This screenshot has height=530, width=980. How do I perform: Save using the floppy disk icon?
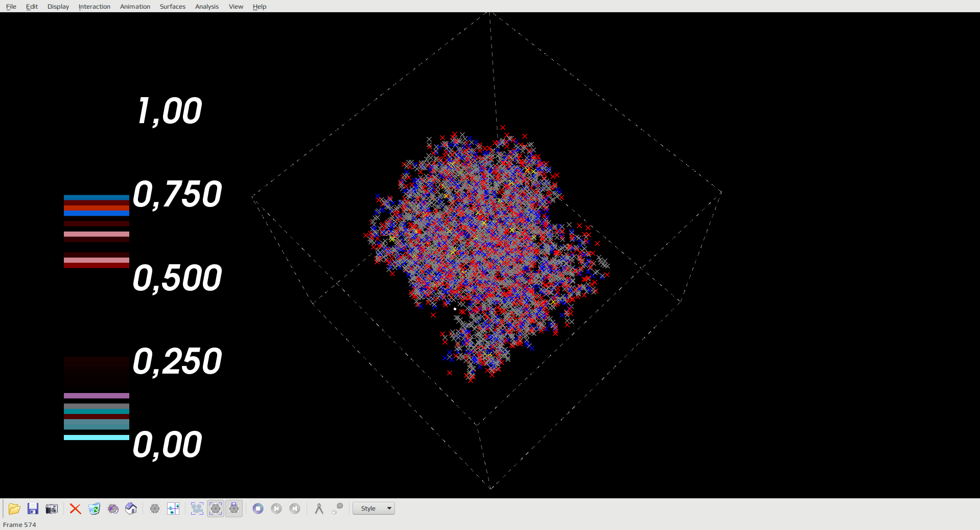[33, 509]
